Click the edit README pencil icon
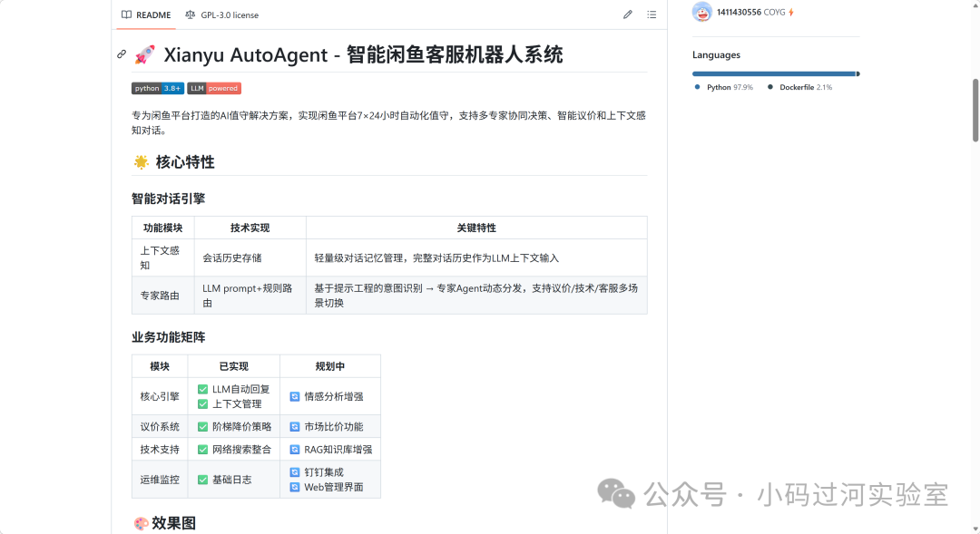980x534 pixels. click(x=628, y=15)
